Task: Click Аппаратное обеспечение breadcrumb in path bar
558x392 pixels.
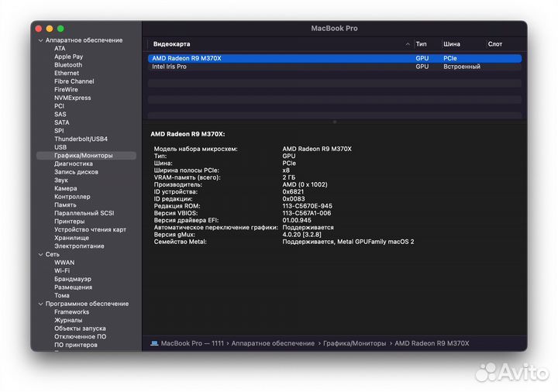Action: pyautogui.click(x=273, y=343)
